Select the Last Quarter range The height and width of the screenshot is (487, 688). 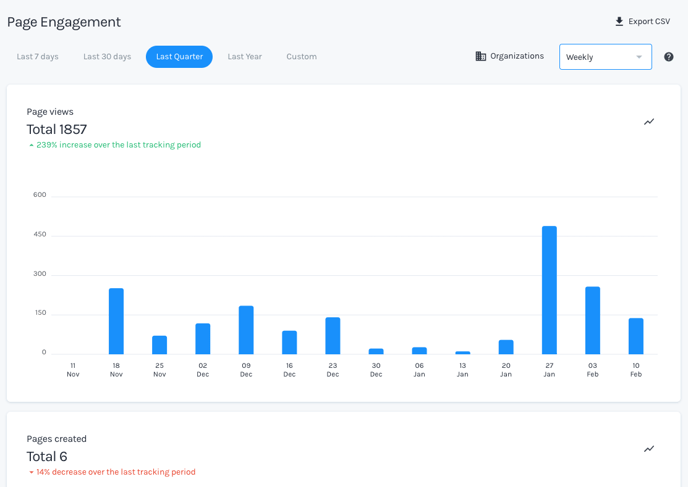[x=179, y=57]
